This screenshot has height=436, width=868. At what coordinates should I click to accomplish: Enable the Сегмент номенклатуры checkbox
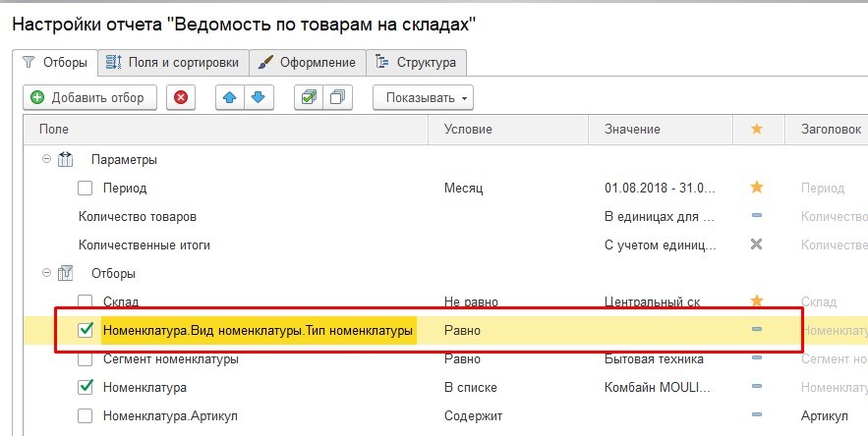pyautogui.click(x=86, y=359)
